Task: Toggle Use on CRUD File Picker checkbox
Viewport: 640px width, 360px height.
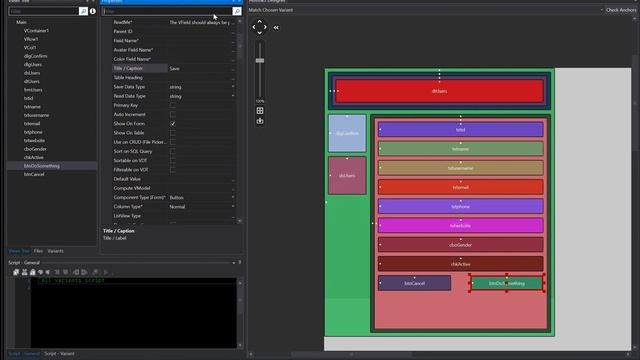Action: (173, 142)
